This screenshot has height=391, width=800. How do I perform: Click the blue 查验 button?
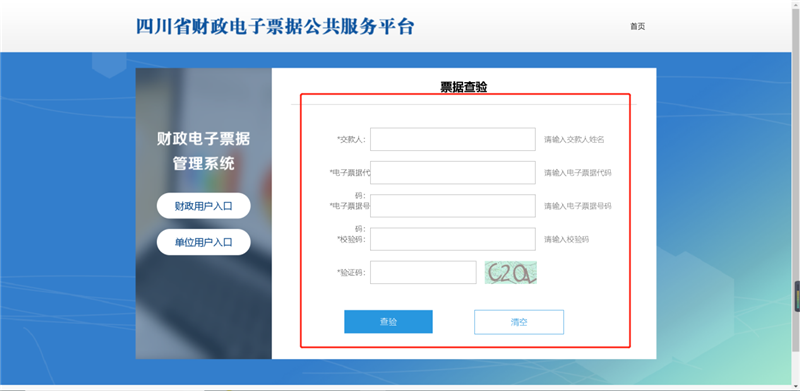coord(388,322)
